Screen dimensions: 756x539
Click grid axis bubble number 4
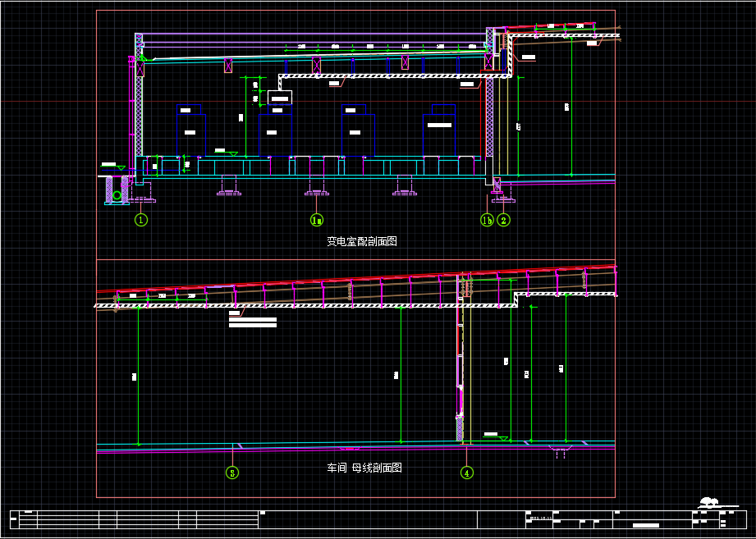click(x=466, y=472)
